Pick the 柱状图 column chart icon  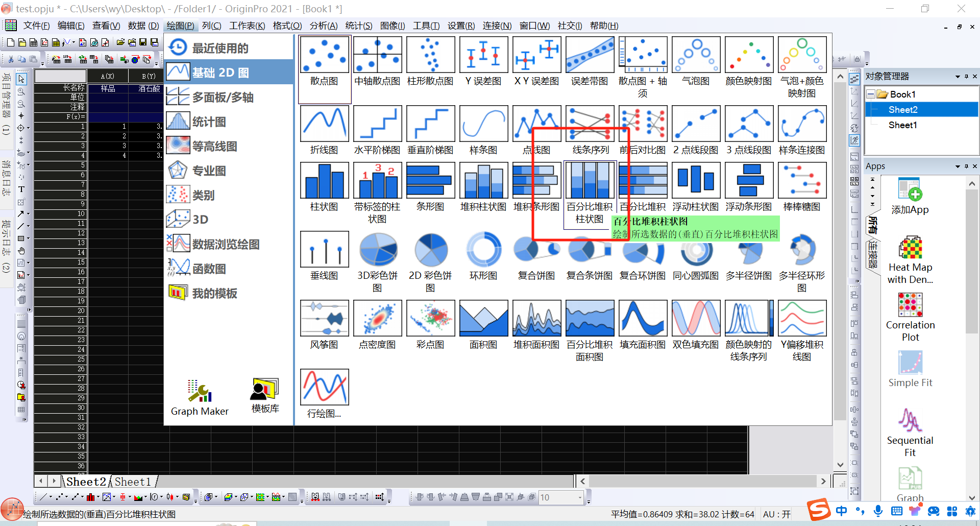click(x=325, y=181)
